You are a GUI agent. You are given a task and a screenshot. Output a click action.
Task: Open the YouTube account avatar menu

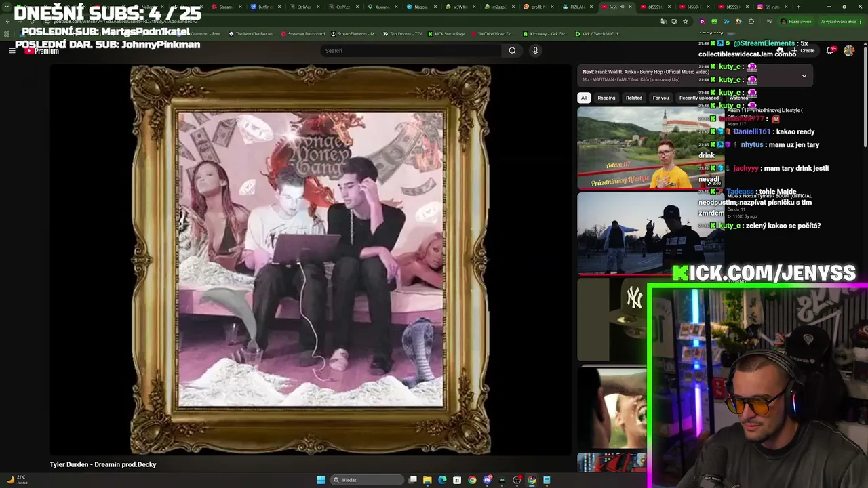(x=849, y=51)
